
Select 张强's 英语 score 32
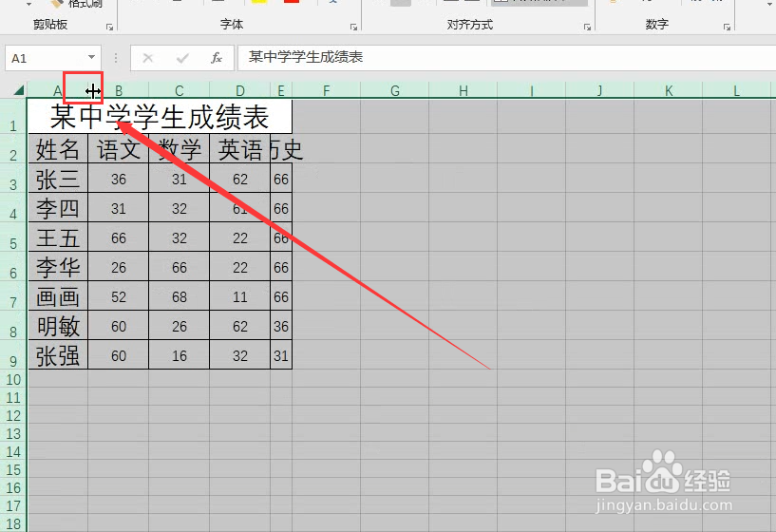pyautogui.click(x=240, y=355)
